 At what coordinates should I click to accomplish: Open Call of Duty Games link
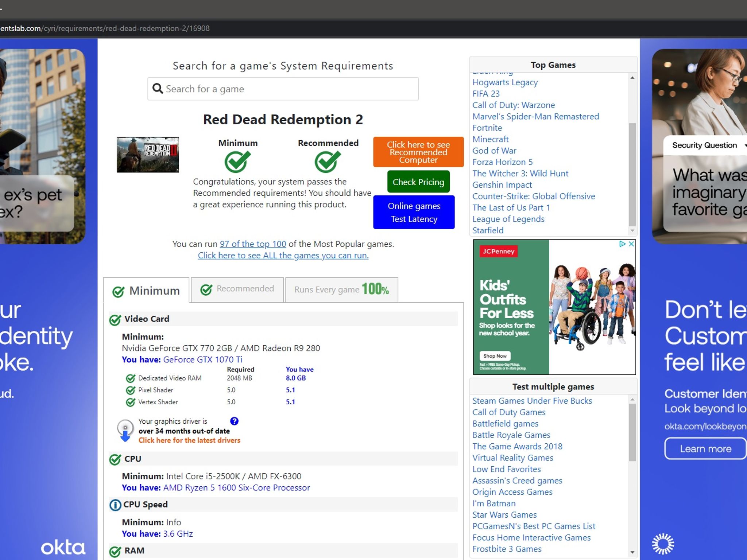click(509, 412)
